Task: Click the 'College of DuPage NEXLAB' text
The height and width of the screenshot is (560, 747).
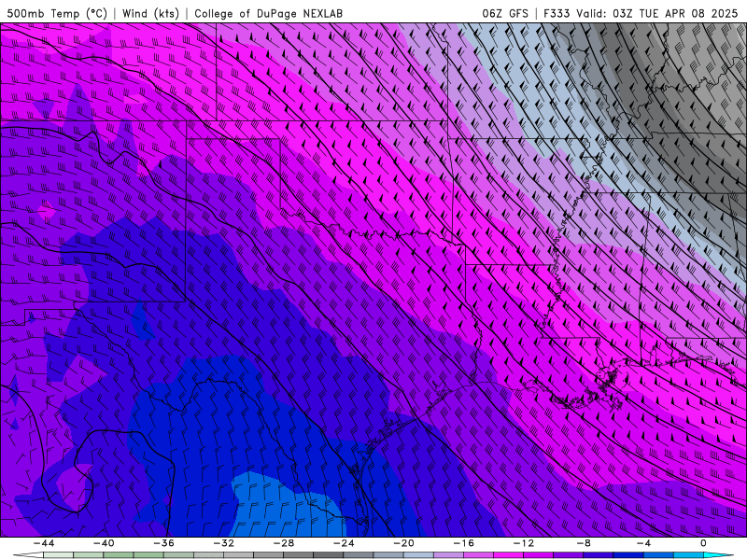Action: pyautogui.click(x=268, y=14)
